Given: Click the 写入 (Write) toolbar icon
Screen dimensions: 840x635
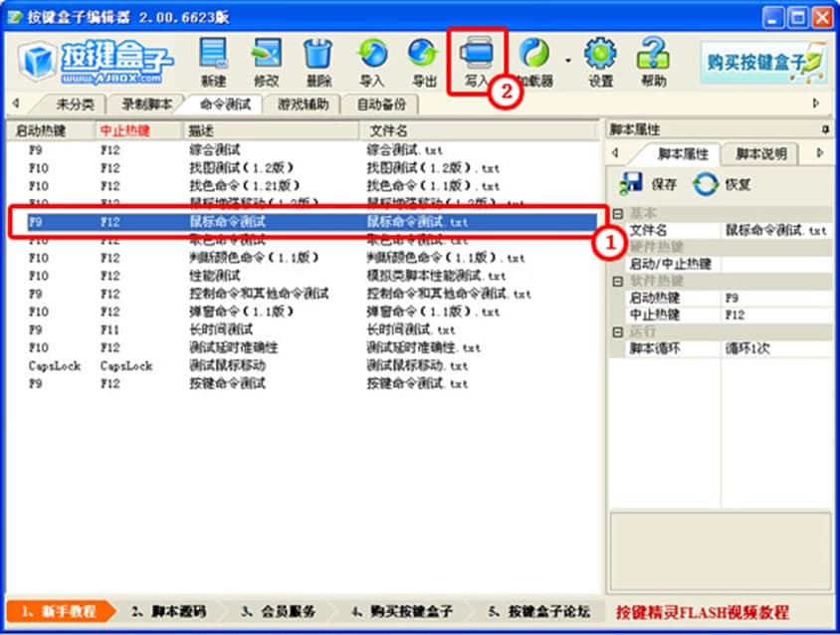Looking at the screenshot, I should tap(477, 62).
